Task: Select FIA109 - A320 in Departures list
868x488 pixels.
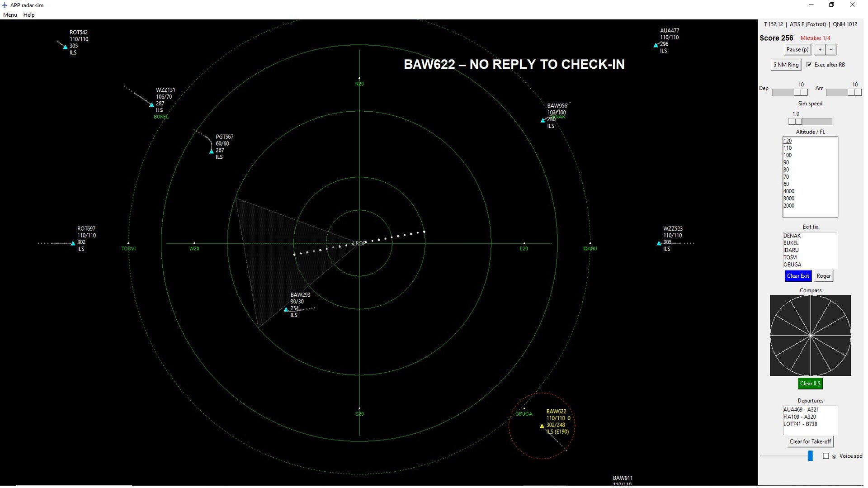Action: (799, 417)
